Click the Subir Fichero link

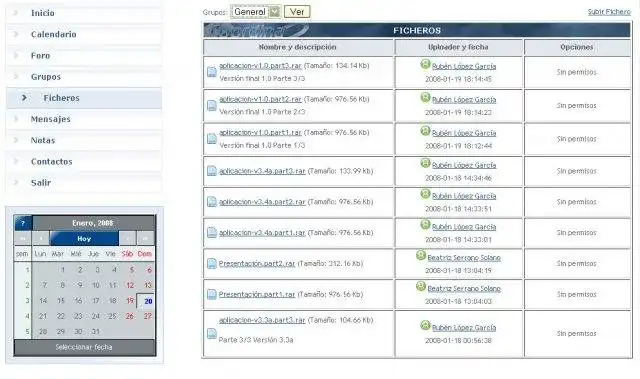pyautogui.click(x=609, y=12)
